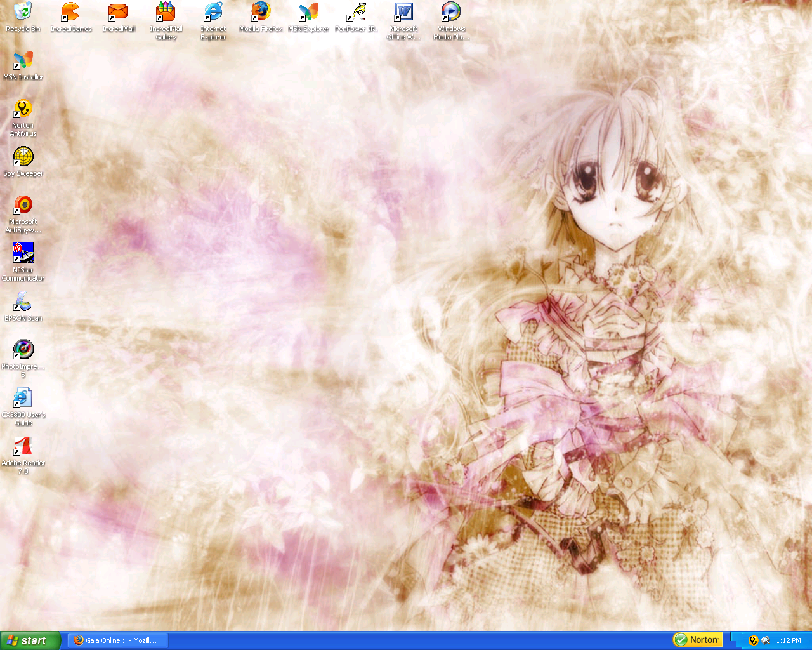The image size is (812, 650).
Task: Launch the Microsoft Office Word shortcut
Action: (x=403, y=20)
